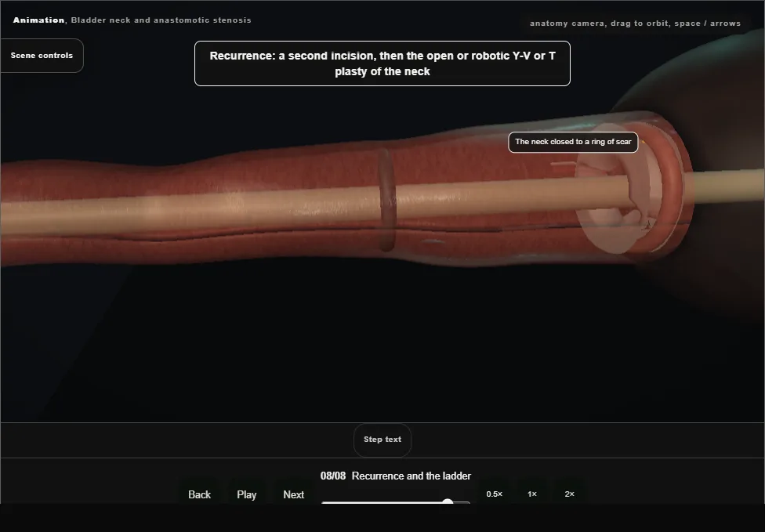Open the Scene controls panel
The width and height of the screenshot is (765, 532).
(x=42, y=56)
